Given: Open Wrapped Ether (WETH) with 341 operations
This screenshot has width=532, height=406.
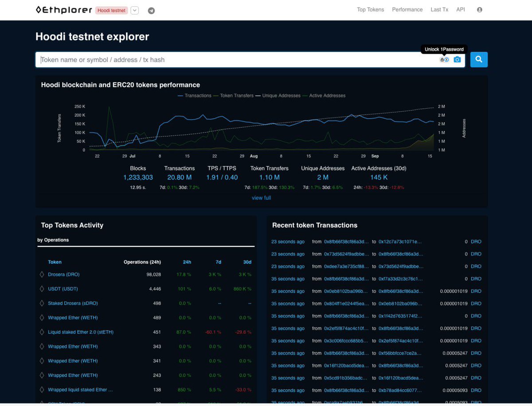Looking at the screenshot, I should click(73, 361).
